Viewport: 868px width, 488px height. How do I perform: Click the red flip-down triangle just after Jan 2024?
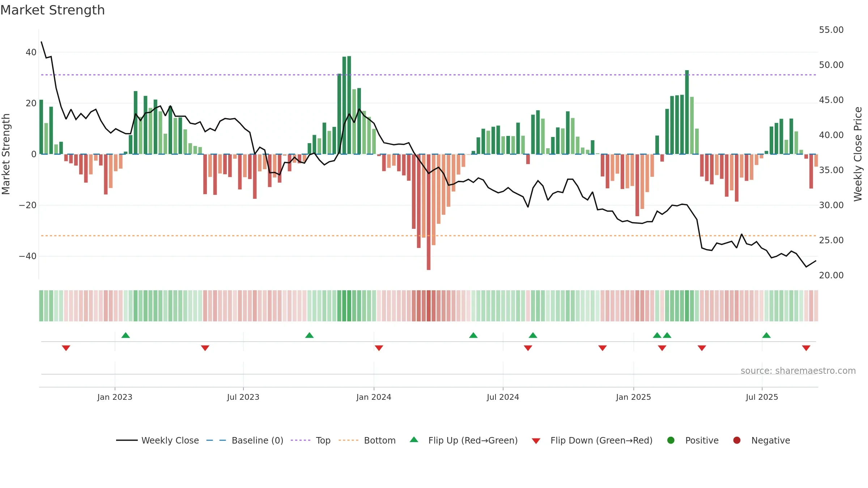tap(379, 348)
